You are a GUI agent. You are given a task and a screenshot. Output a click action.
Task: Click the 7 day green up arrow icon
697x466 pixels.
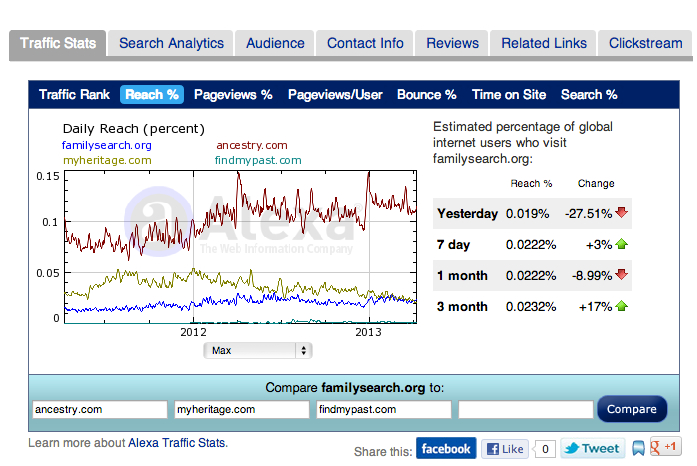click(621, 244)
